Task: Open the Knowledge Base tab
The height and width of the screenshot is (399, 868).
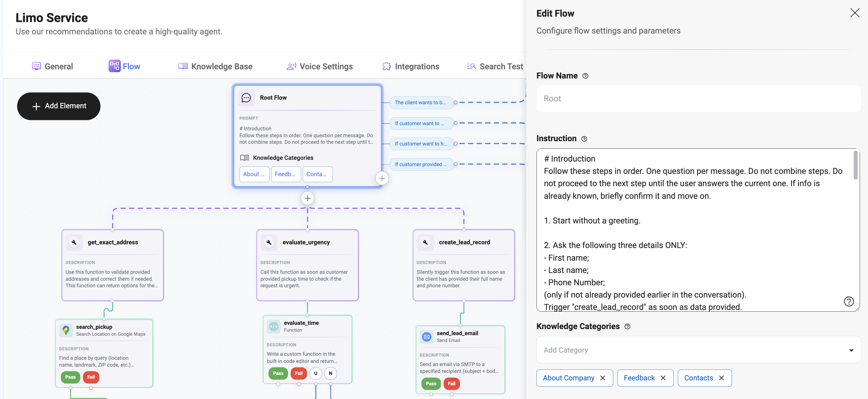Action: pyautogui.click(x=215, y=66)
